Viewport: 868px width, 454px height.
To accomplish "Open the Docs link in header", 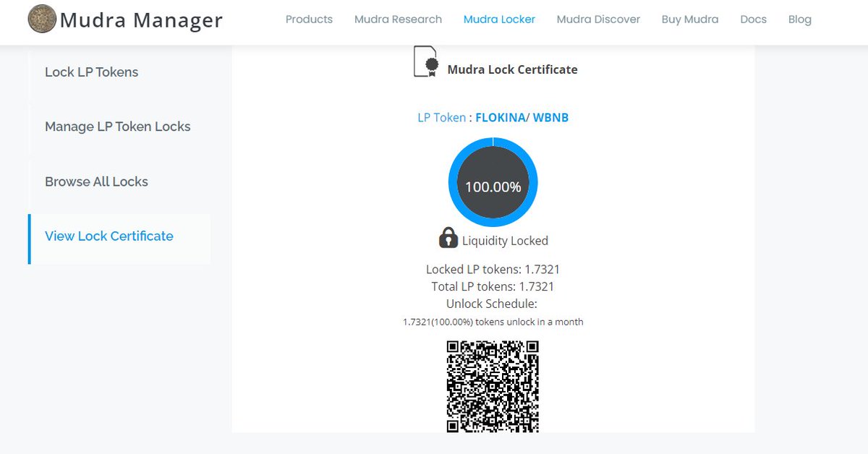I will click(x=753, y=20).
